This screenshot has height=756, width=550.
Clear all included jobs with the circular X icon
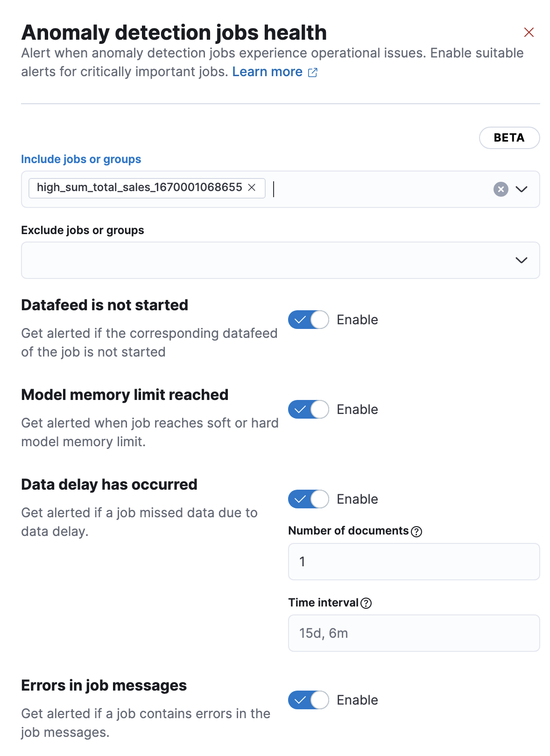click(x=501, y=189)
